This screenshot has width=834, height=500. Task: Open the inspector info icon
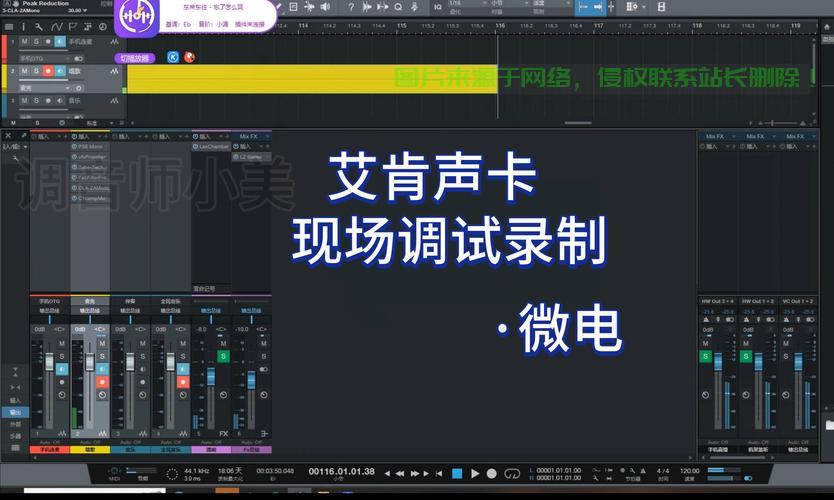point(23,27)
